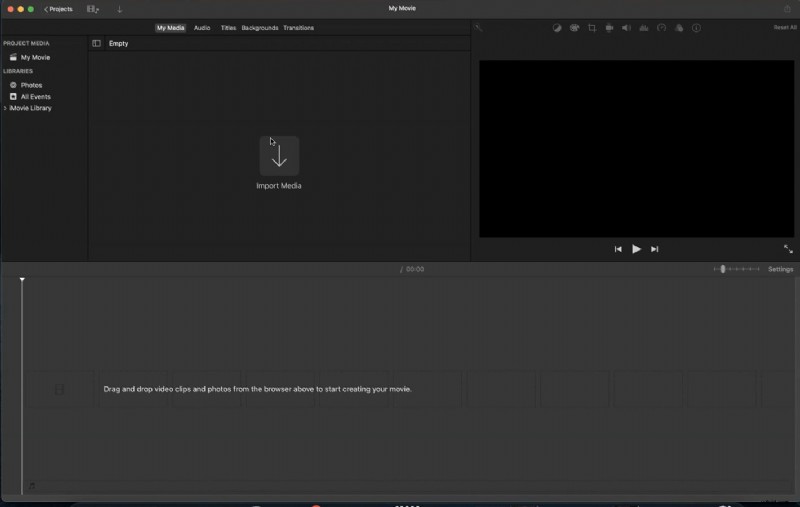
Task: Open the Noise Reduction and Equalizer tool
Action: pyautogui.click(x=644, y=28)
